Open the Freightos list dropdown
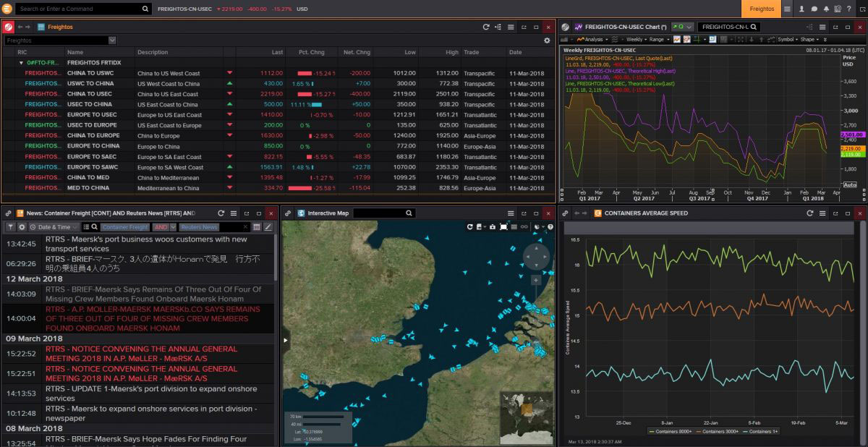This screenshot has width=868, height=447. pyautogui.click(x=112, y=41)
